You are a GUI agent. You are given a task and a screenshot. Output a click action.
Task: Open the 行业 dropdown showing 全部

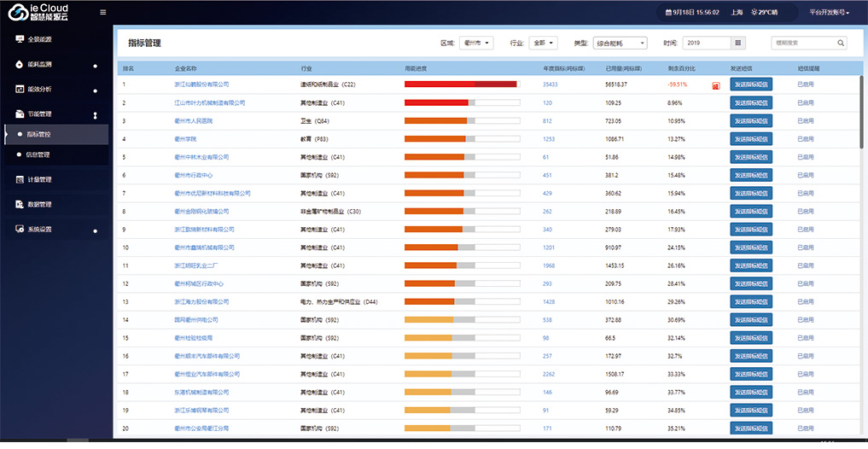[544, 43]
